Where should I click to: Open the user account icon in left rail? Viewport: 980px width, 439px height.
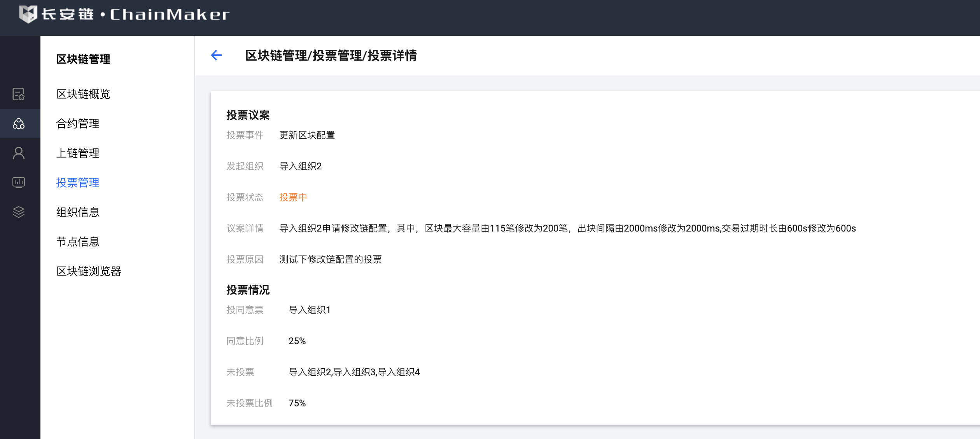point(19,153)
